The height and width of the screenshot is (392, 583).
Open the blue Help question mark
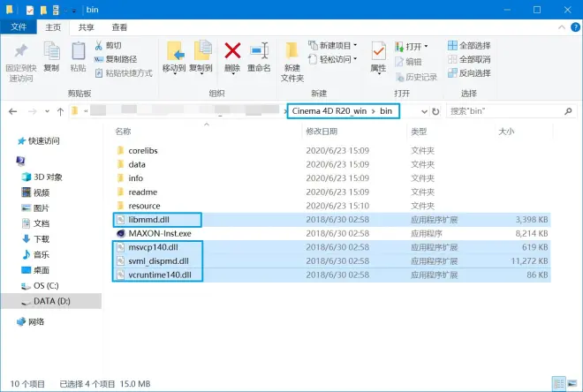(576, 27)
